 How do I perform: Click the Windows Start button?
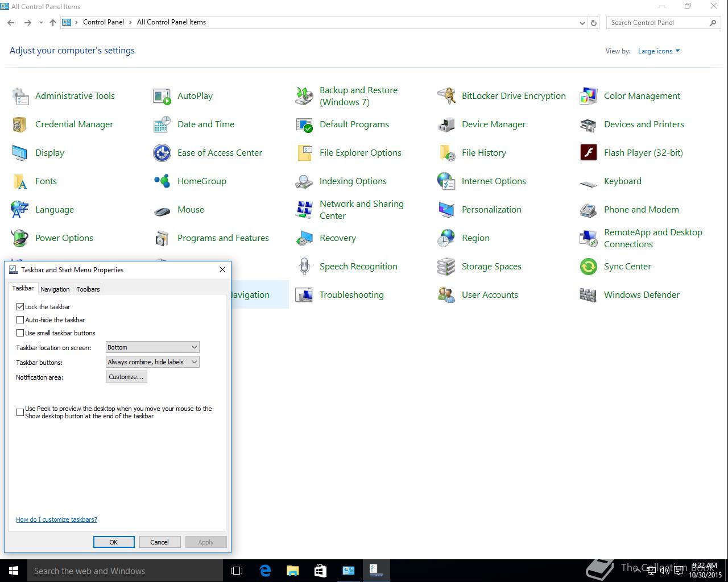click(x=14, y=571)
